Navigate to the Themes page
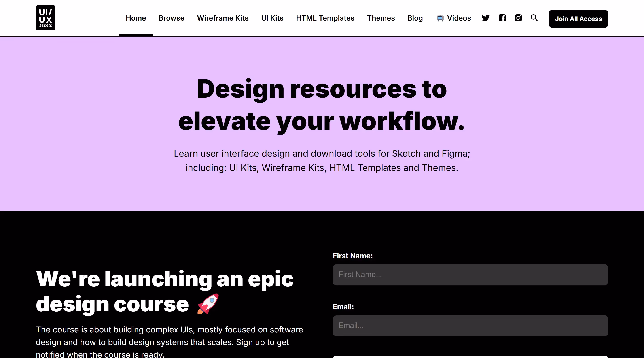 381,18
